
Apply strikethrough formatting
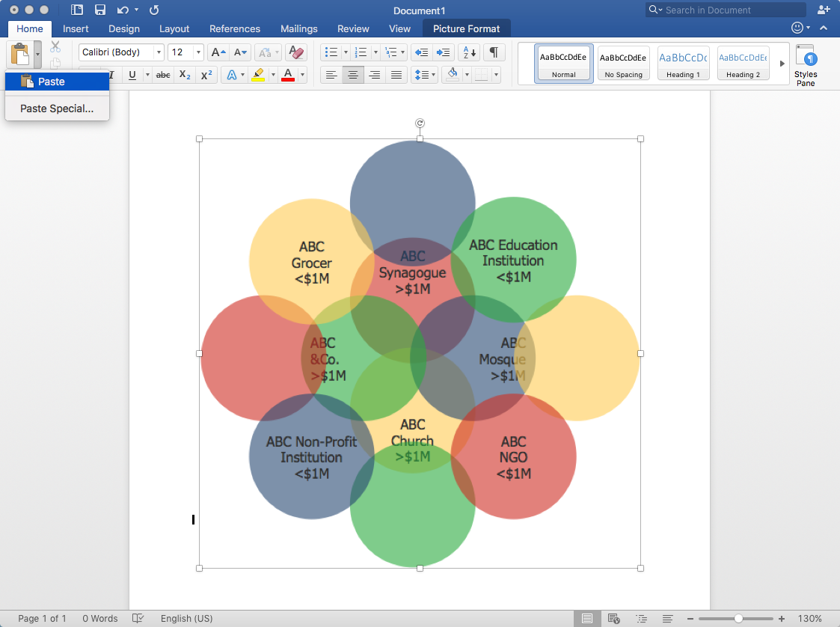(163, 74)
